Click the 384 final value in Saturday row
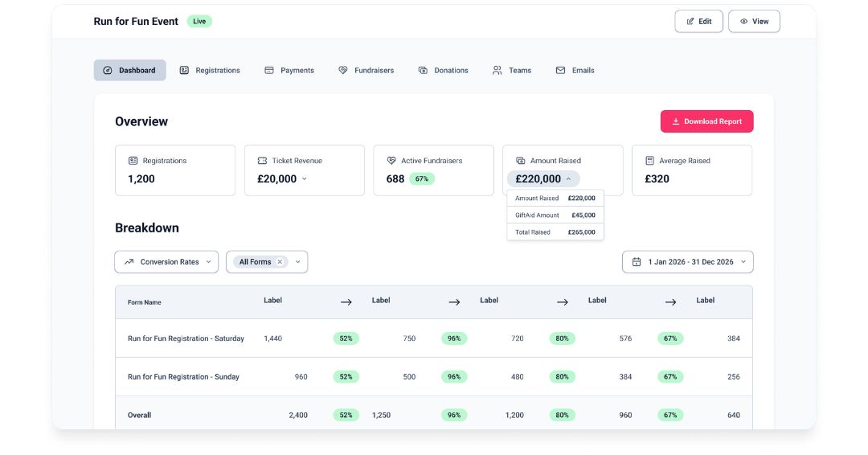 tap(734, 338)
